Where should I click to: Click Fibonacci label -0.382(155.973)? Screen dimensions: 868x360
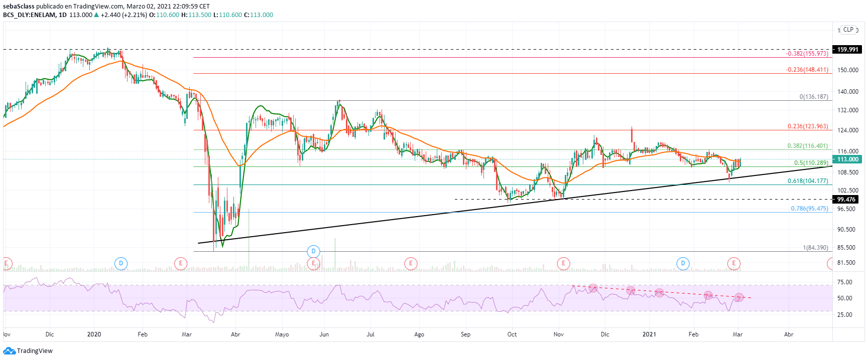[807, 54]
